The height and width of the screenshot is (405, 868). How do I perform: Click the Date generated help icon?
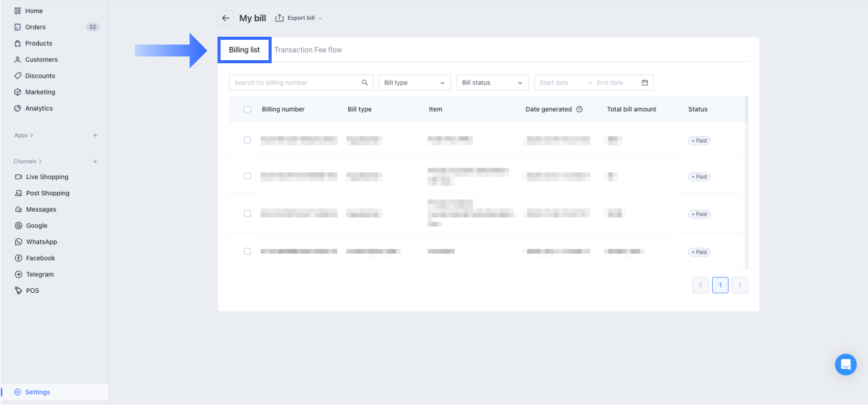(580, 109)
